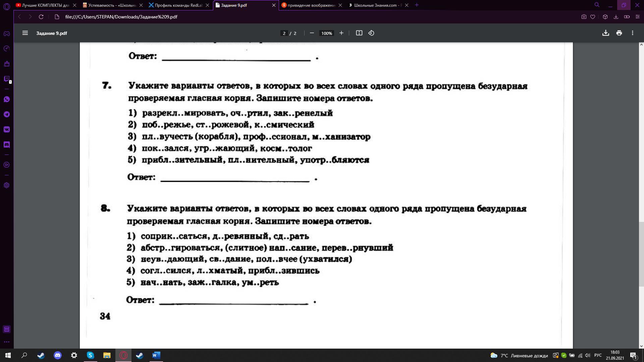Take a snapshot with camera icon
The image size is (644, 362).
click(x=584, y=17)
